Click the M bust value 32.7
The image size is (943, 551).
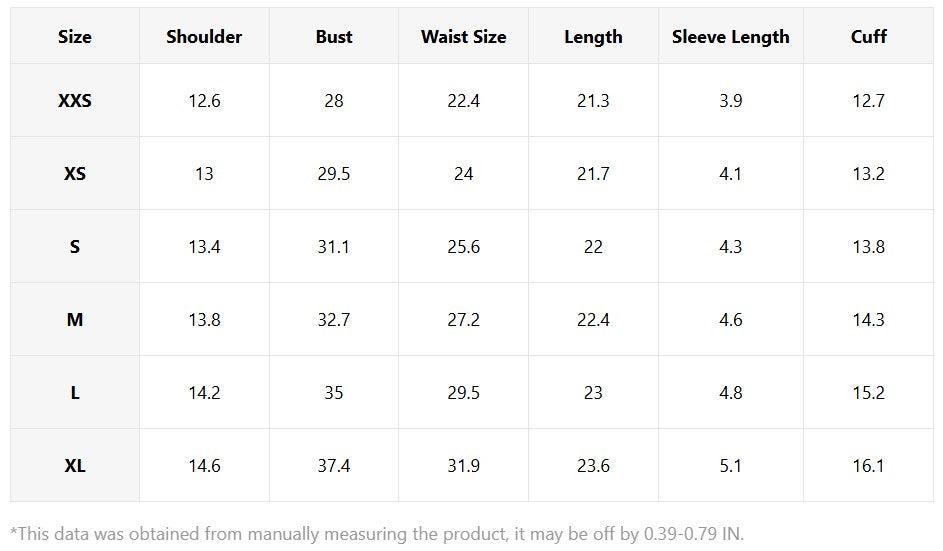[334, 320]
